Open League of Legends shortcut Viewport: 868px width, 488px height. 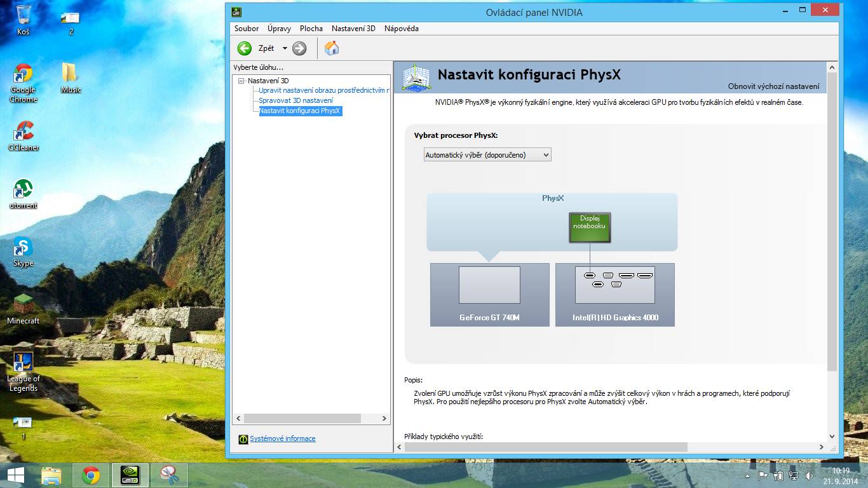24,372
